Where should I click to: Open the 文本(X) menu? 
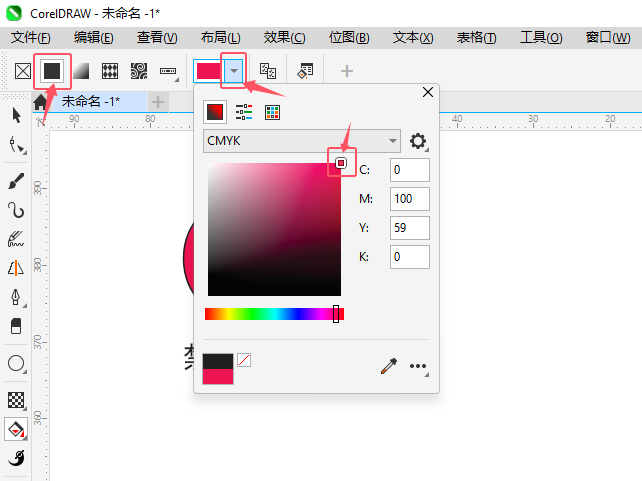click(x=413, y=38)
